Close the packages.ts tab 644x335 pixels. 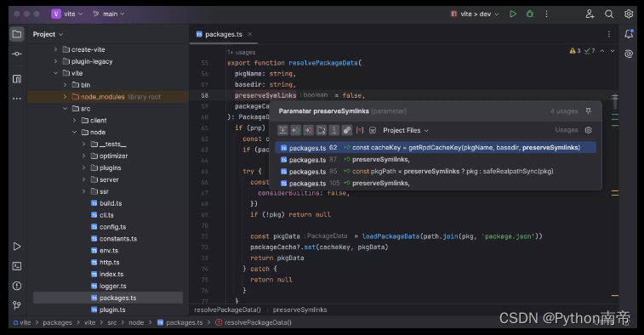coord(250,34)
